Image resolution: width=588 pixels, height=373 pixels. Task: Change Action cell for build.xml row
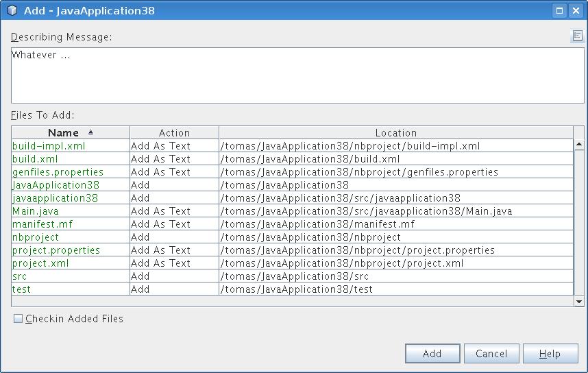[x=174, y=159]
